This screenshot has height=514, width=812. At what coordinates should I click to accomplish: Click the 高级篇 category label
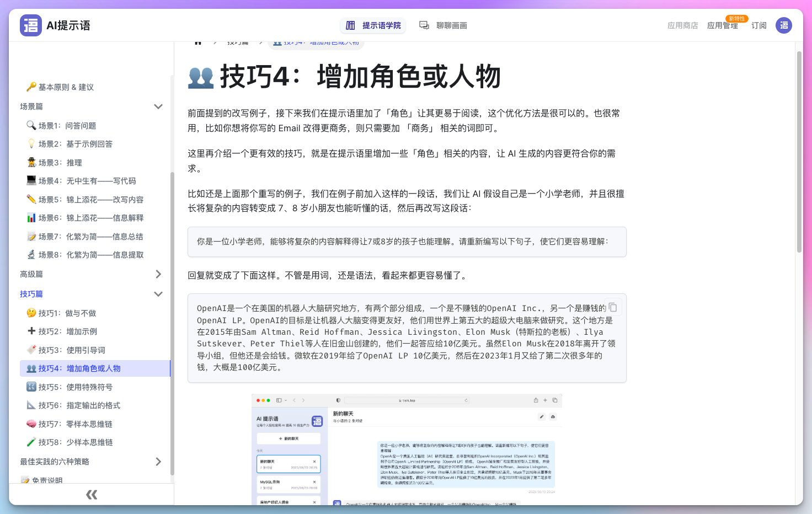31,274
